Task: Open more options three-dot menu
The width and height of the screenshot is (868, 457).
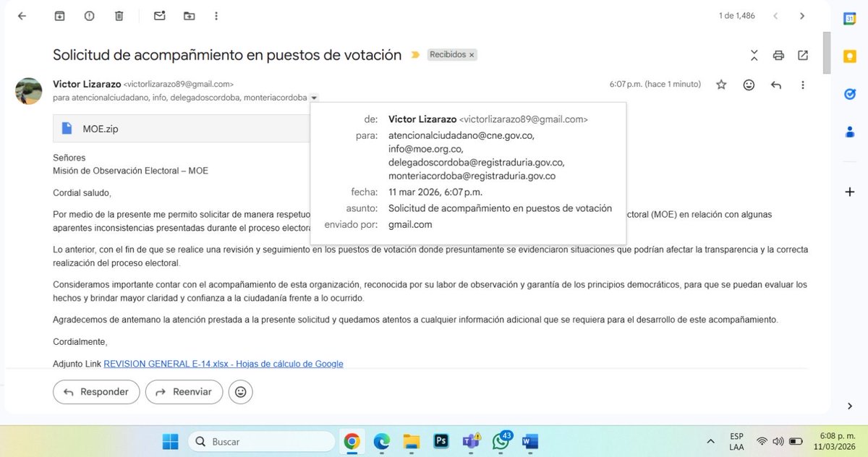Action: 803,85
